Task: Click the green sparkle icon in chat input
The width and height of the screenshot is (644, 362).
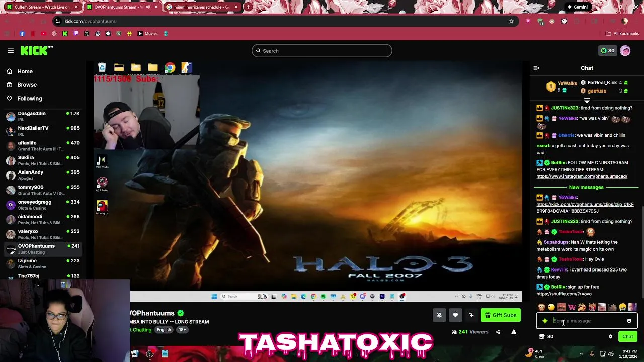Action: pos(545,321)
